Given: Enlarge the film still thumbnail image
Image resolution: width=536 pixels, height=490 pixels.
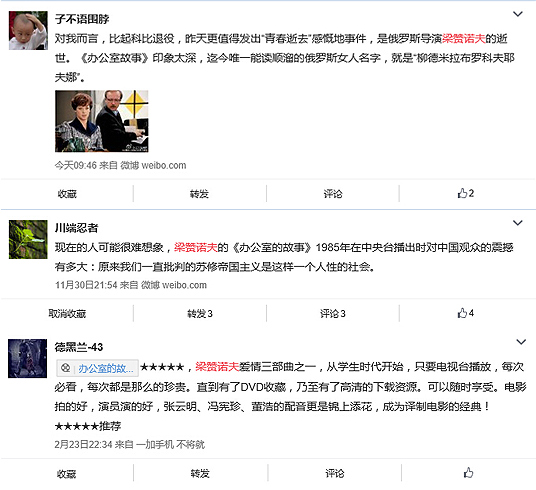Looking at the screenshot, I should (x=102, y=121).
